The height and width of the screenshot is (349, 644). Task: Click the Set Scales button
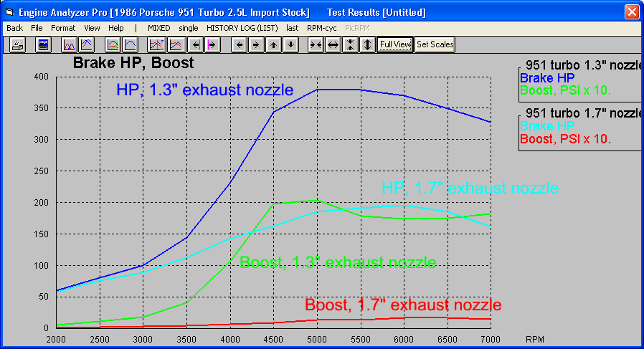click(435, 44)
